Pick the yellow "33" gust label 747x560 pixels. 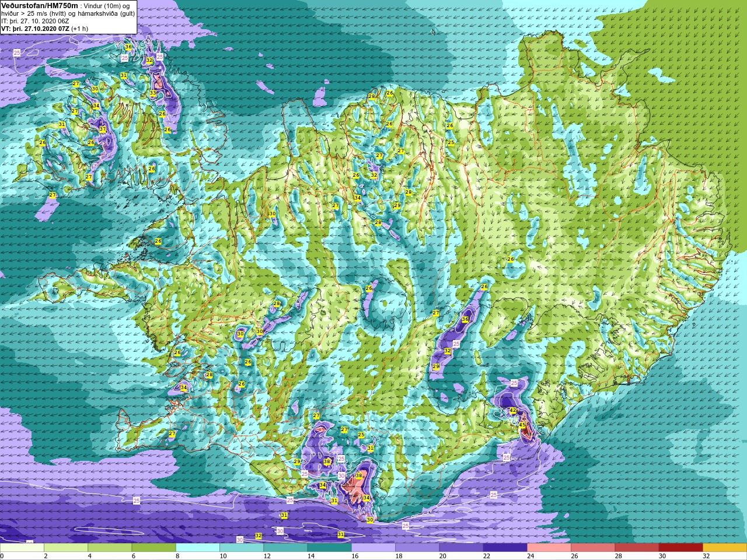pyautogui.click(x=153, y=93)
